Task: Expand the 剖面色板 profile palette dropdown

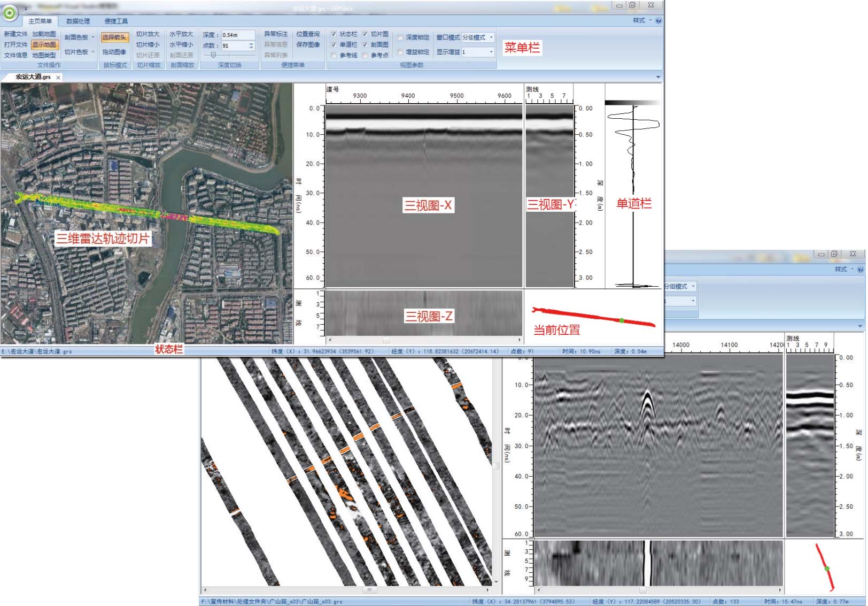Action: point(93,37)
